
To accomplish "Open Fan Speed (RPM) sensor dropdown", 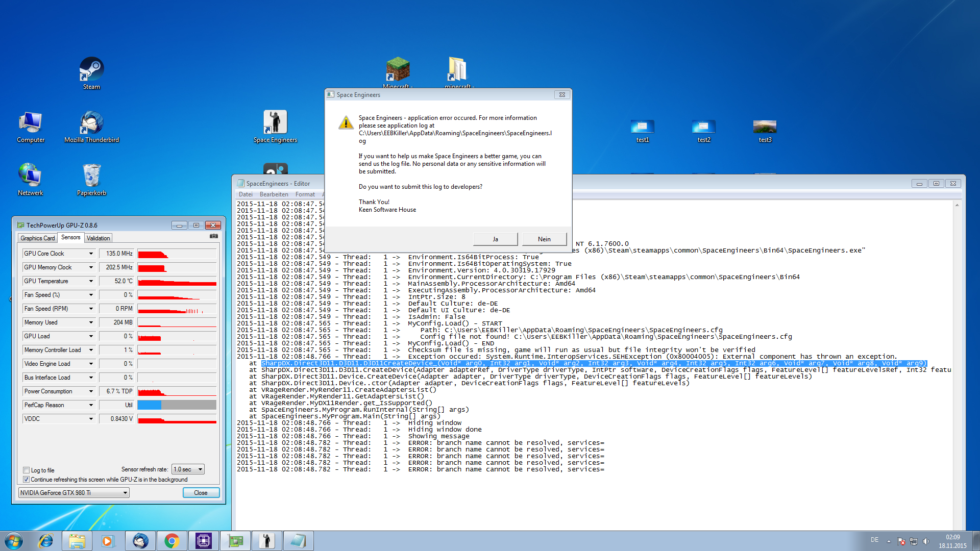I will point(91,309).
